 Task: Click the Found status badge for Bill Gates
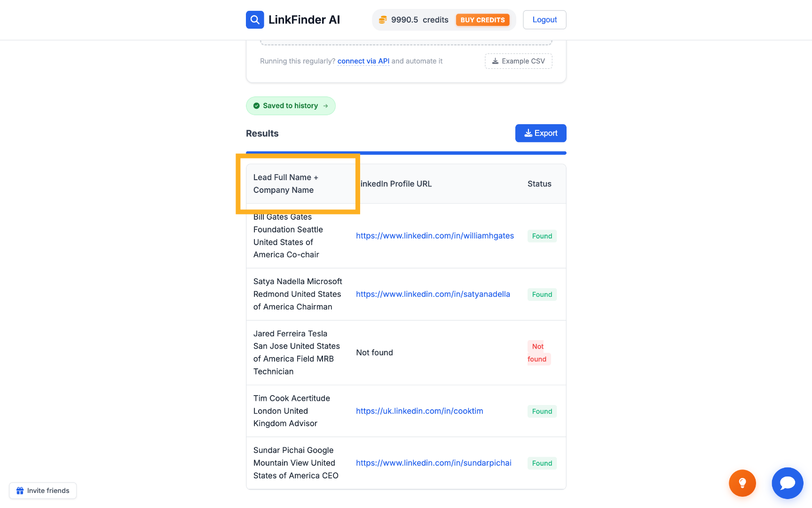(x=542, y=236)
